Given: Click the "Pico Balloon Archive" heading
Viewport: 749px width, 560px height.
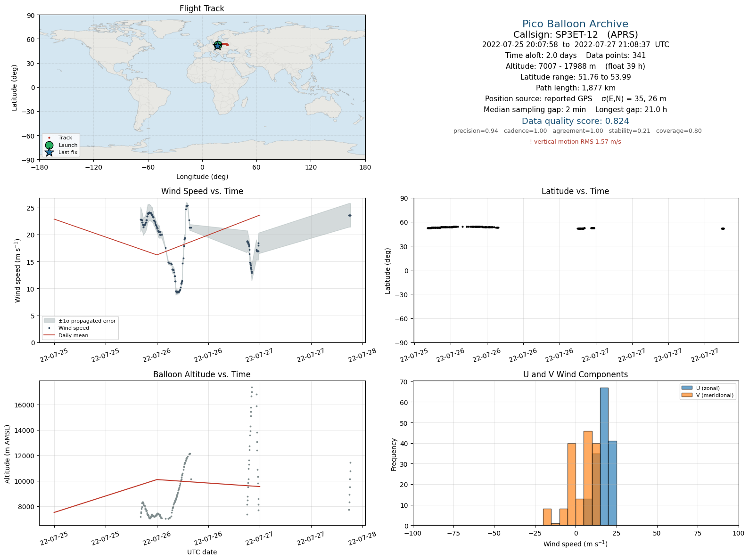Looking at the screenshot, I should point(575,24).
